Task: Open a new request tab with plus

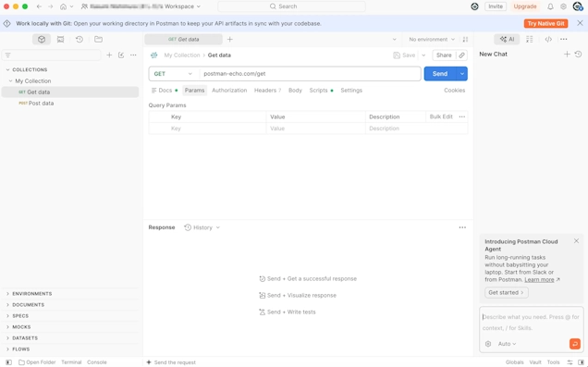Action: tap(230, 40)
